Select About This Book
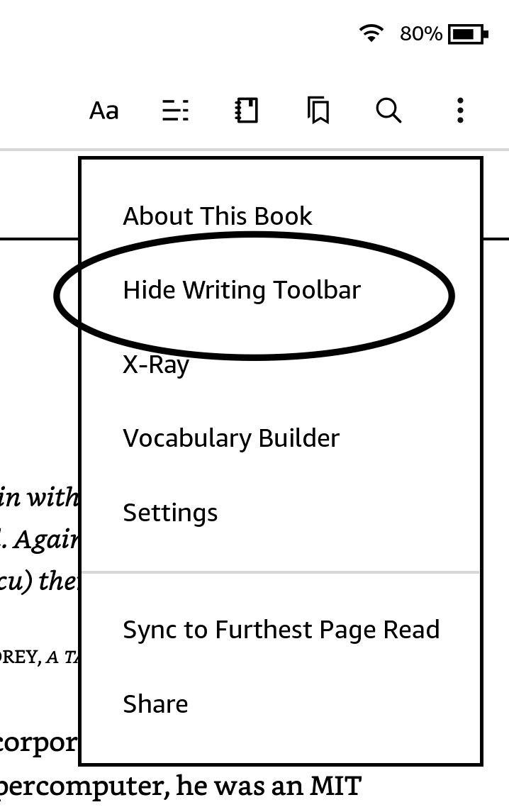The width and height of the screenshot is (509, 812). (218, 216)
